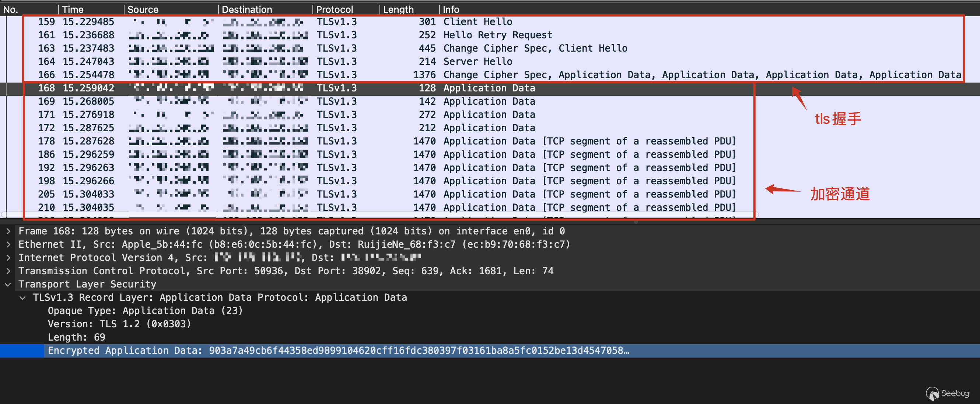Select packet 159 Client Hello

coord(477,22)
